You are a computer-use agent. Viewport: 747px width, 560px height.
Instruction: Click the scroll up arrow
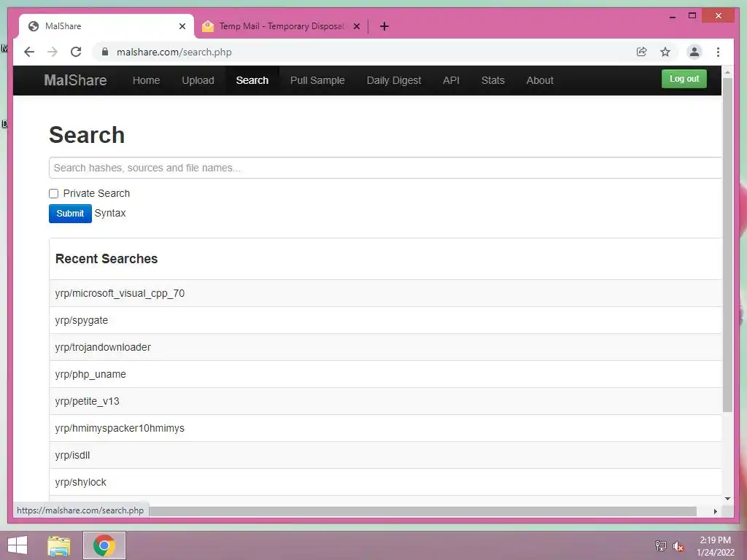pos(727,72)
